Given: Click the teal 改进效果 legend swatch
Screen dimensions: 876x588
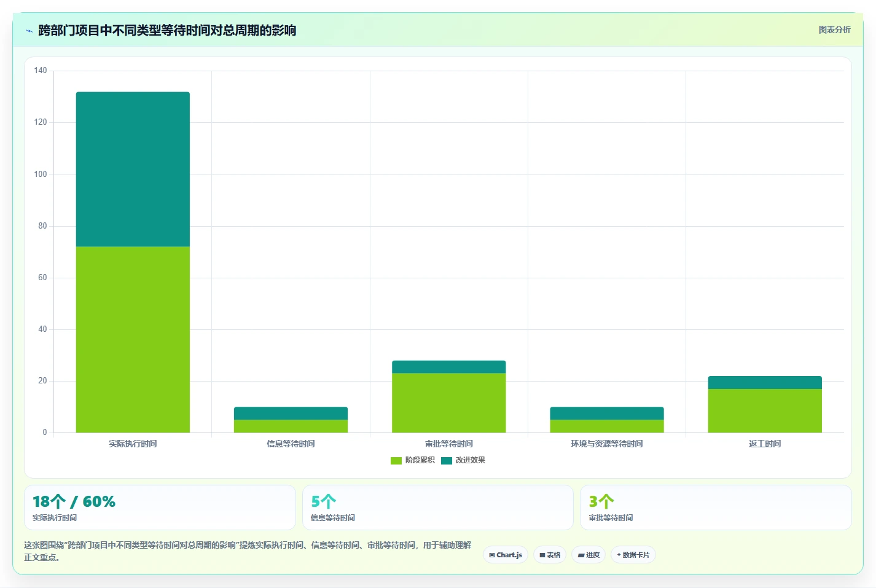Looking at the screenshot, I should click(447, 460).
